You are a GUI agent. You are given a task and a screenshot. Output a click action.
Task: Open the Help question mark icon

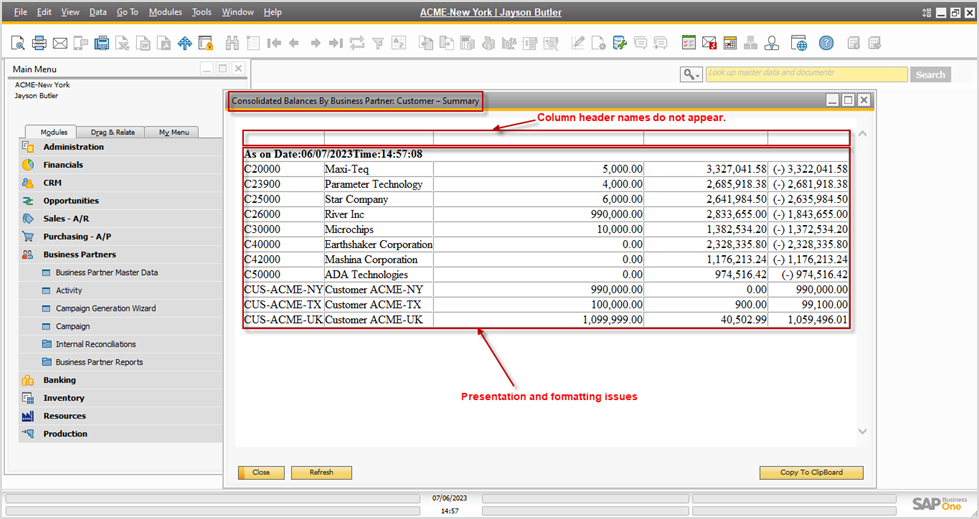click(x=826, y=43)
